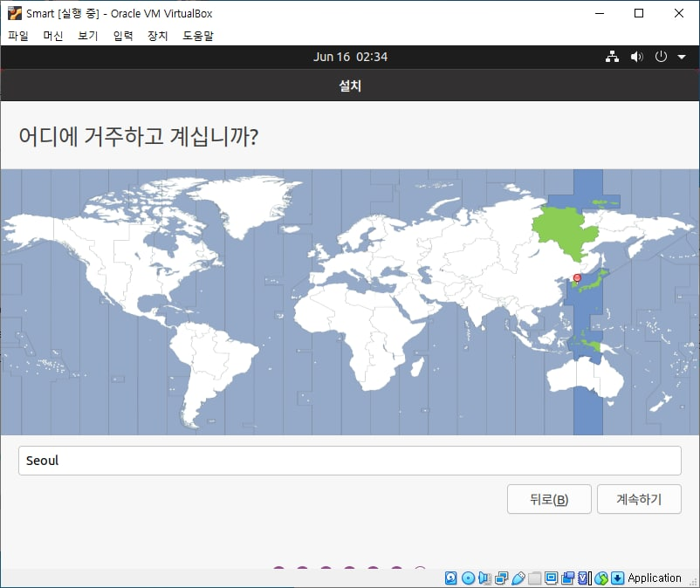This screenshot has width=700, height=588.
Task: Open the 입력 menu
Action: click(123, 36)
